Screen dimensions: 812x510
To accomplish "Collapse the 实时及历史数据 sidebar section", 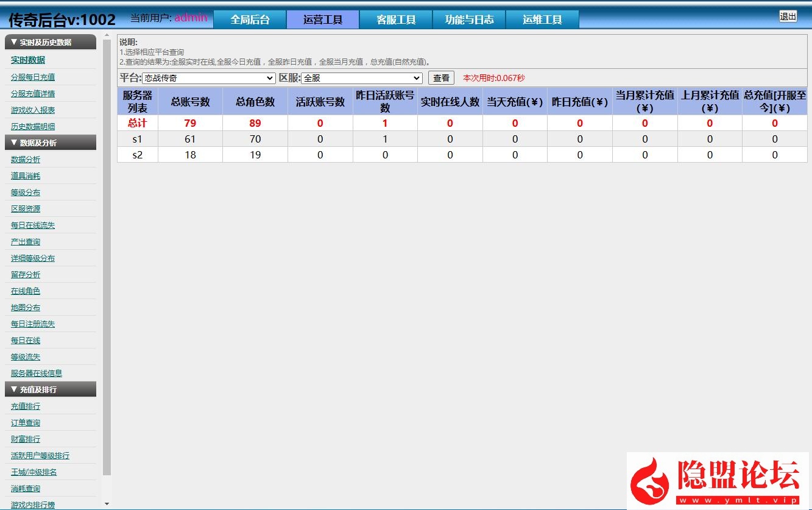I will pos(51,42).
